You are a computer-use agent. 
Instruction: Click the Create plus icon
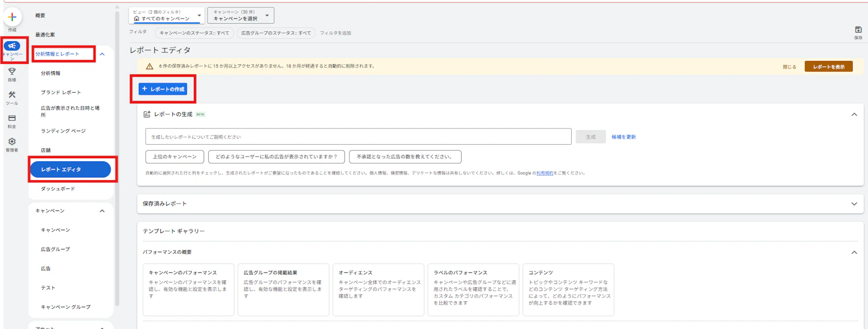[x=12, y=17]
